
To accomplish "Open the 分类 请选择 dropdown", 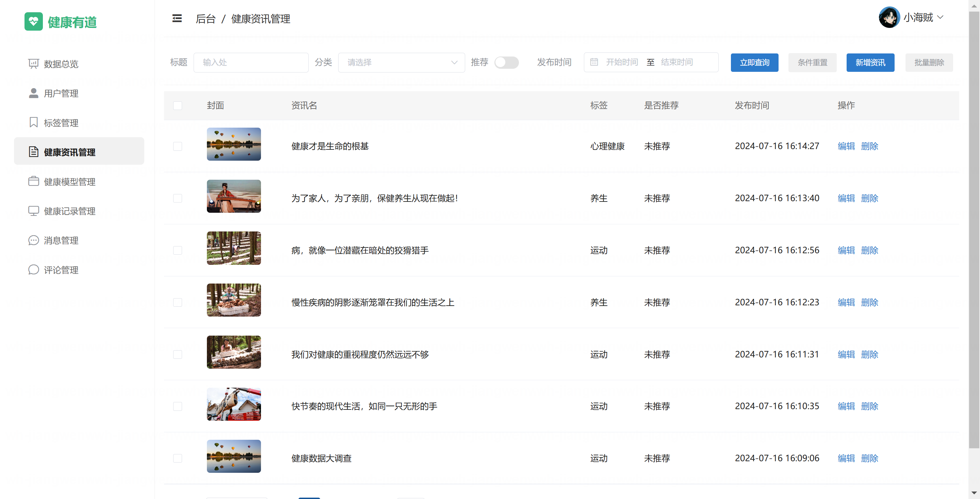I will coord(401,62).
